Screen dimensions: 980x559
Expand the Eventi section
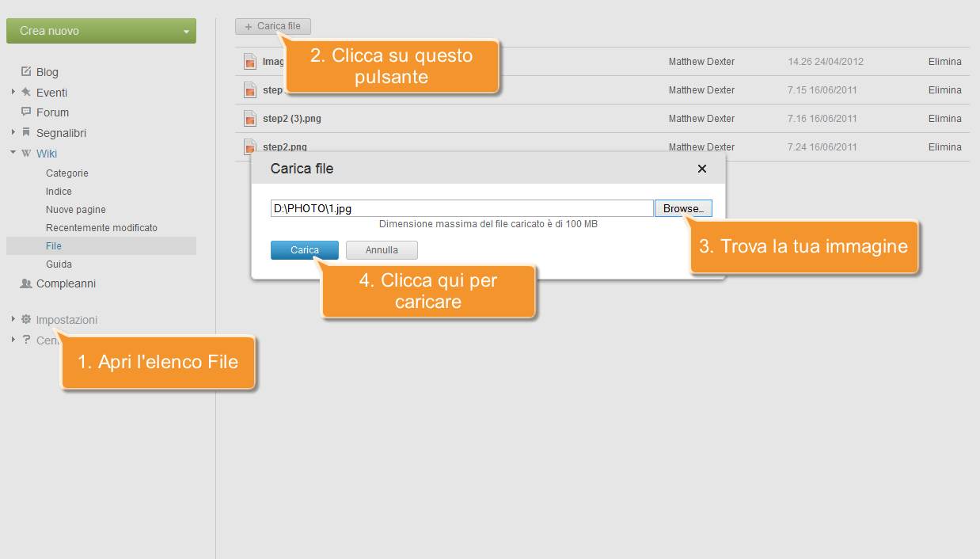13,92
